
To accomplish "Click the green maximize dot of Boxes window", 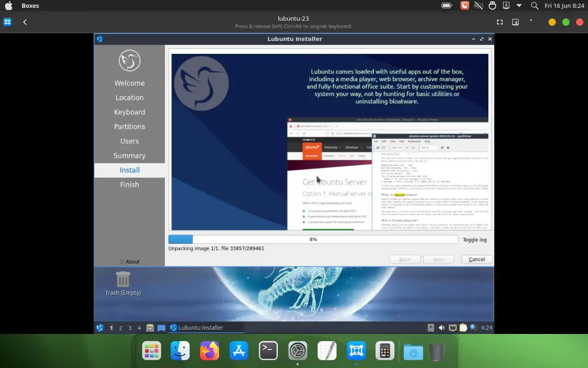I will tap(566, 22).
